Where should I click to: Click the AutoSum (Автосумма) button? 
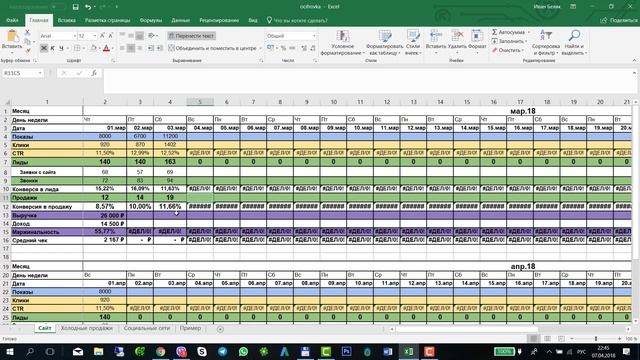point(508,32)
